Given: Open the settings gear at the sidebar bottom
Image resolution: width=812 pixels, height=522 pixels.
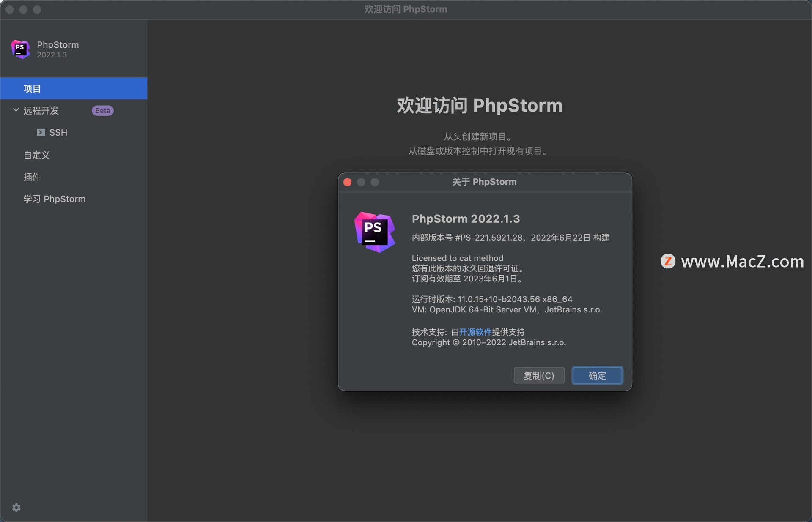Looking at the screenshot, I should tap(16, 507).
